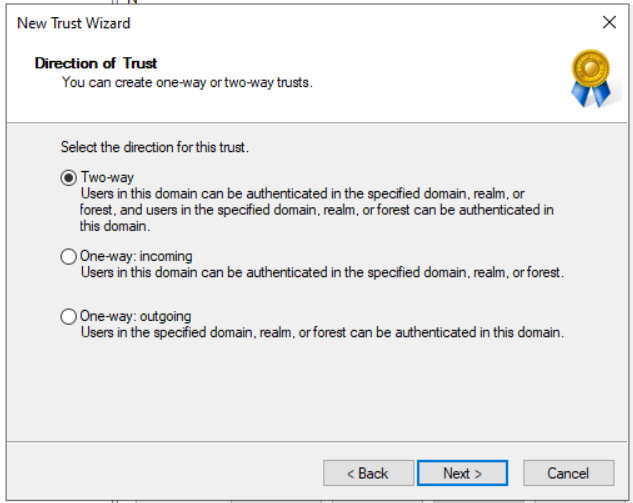Click the Direction of Trust heading

click(96, 63)
